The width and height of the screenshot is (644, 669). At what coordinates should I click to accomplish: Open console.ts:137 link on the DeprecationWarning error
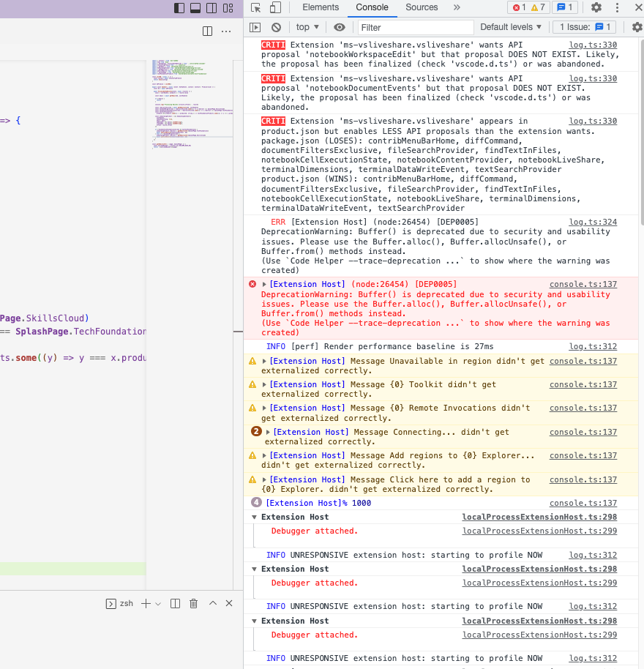(x=583, y=284)
